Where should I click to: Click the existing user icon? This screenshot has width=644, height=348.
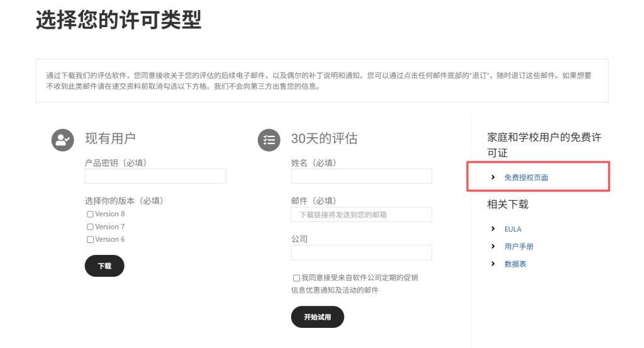coord(62,140)
